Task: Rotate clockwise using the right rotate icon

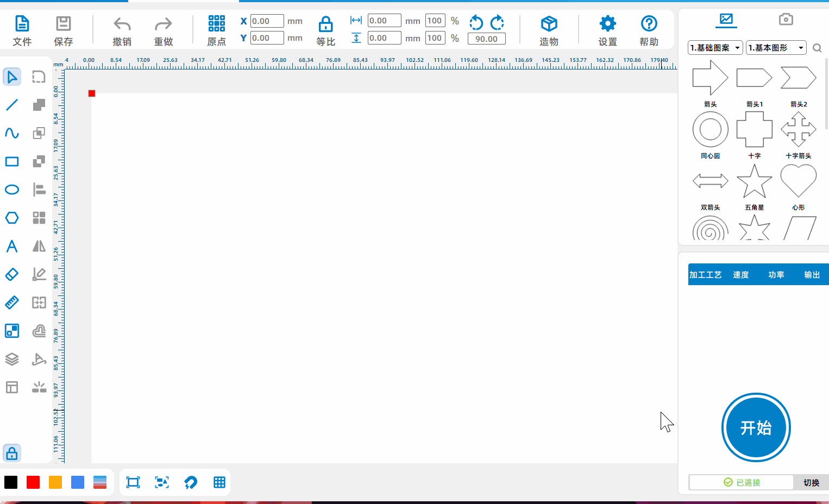Action: [x=497, y=22]
